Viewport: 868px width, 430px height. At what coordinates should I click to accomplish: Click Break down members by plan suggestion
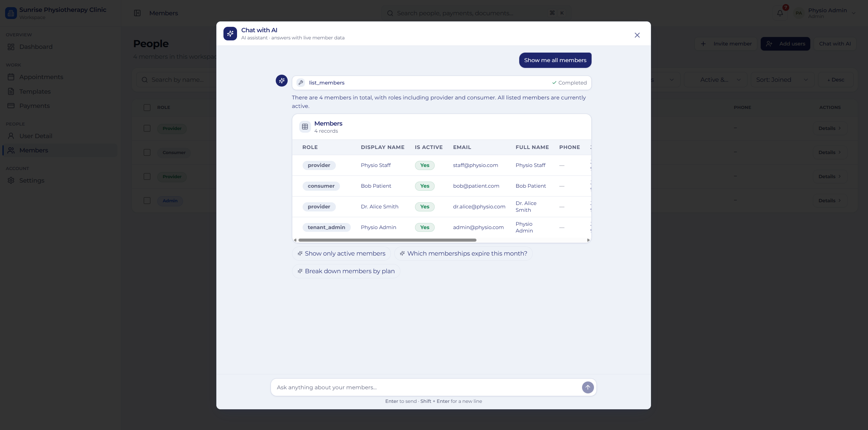346,271
